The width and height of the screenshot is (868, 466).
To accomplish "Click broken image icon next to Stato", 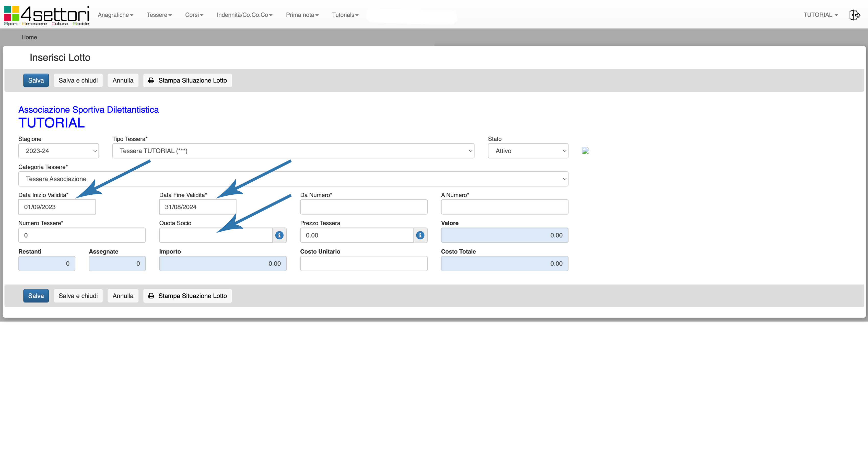I will pos(585,151).
